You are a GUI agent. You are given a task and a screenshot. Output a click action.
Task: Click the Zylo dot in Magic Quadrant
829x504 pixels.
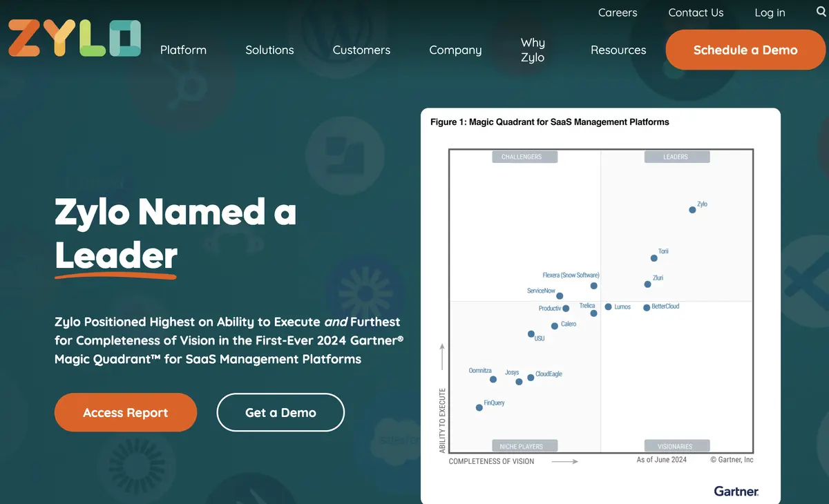692,210
